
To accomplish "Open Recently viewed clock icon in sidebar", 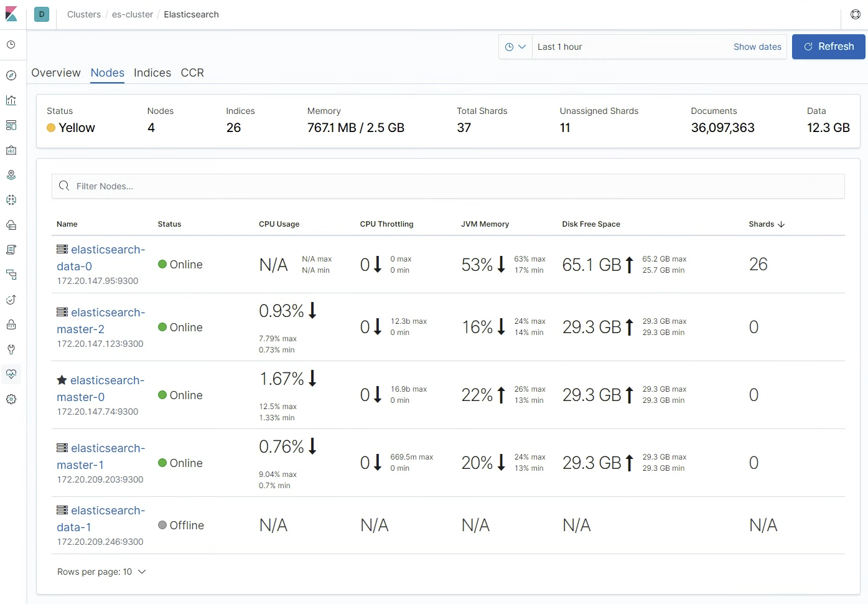I will pyautogui.click(x=11, y=45).
